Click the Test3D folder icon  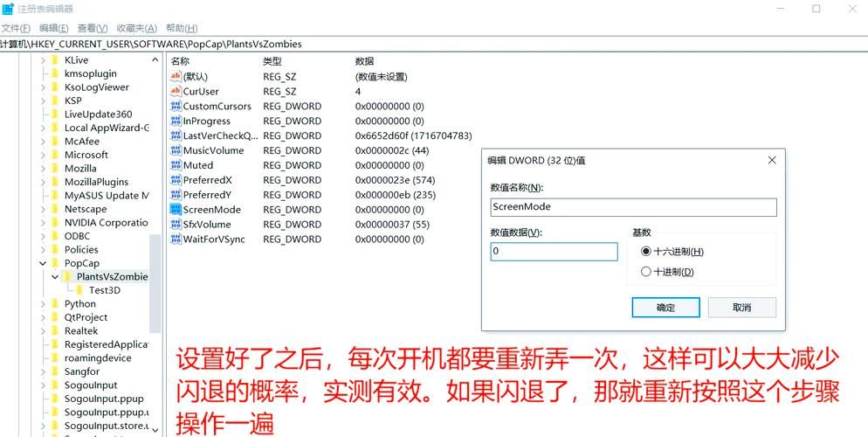[79, 290]
